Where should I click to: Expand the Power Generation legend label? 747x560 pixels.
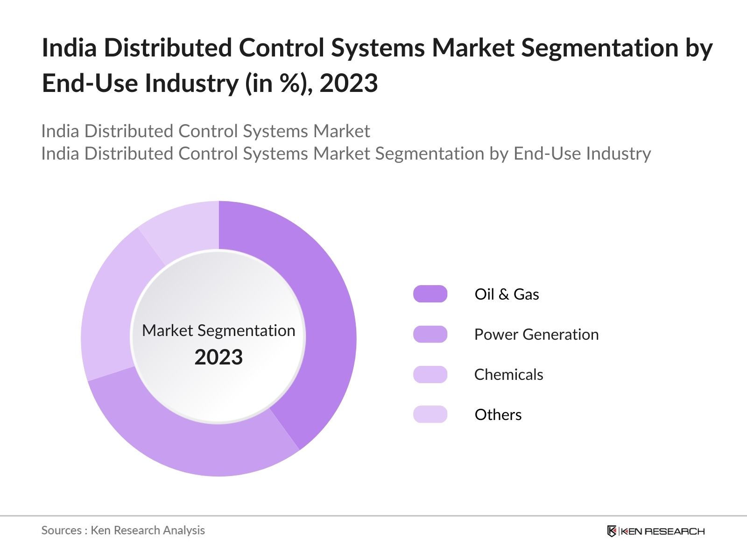[536, 334]
